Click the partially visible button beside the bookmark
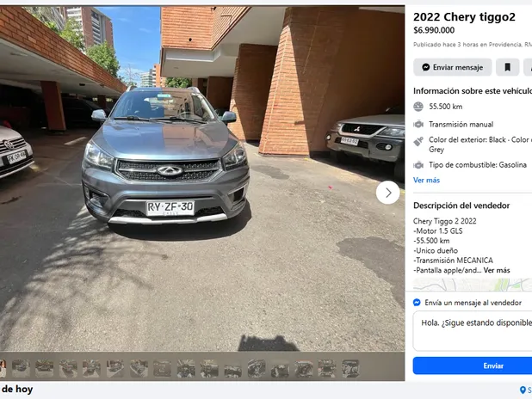The height and width of the screenshot is (399, 532). [528, 67]
